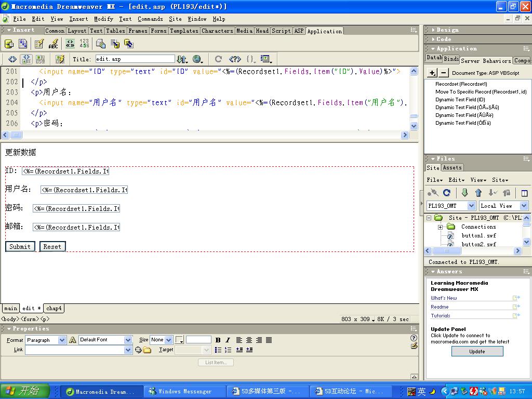Click the Update button in Answers panel
This screenshot has width=532, height=399.
tap(477, 351)
